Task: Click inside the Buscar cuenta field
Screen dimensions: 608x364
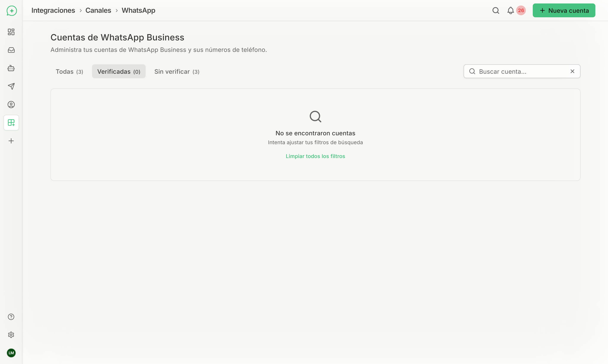Action: pos(515,71)
